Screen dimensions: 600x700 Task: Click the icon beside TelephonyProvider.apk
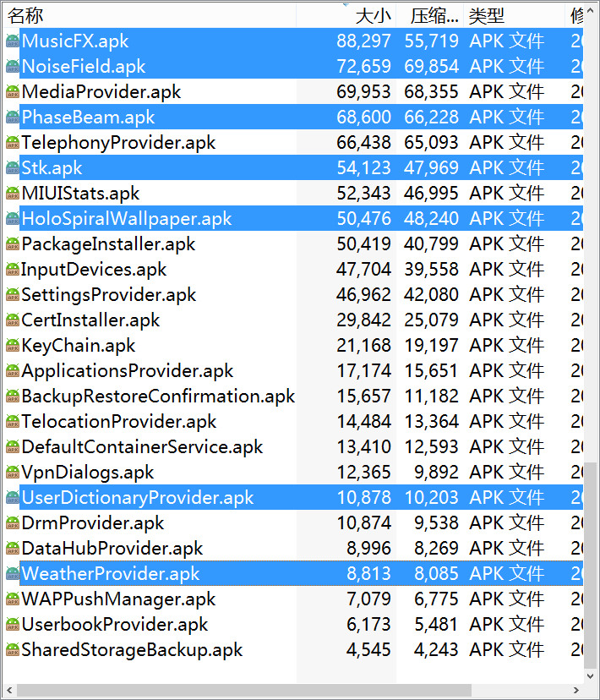(13, 143)
